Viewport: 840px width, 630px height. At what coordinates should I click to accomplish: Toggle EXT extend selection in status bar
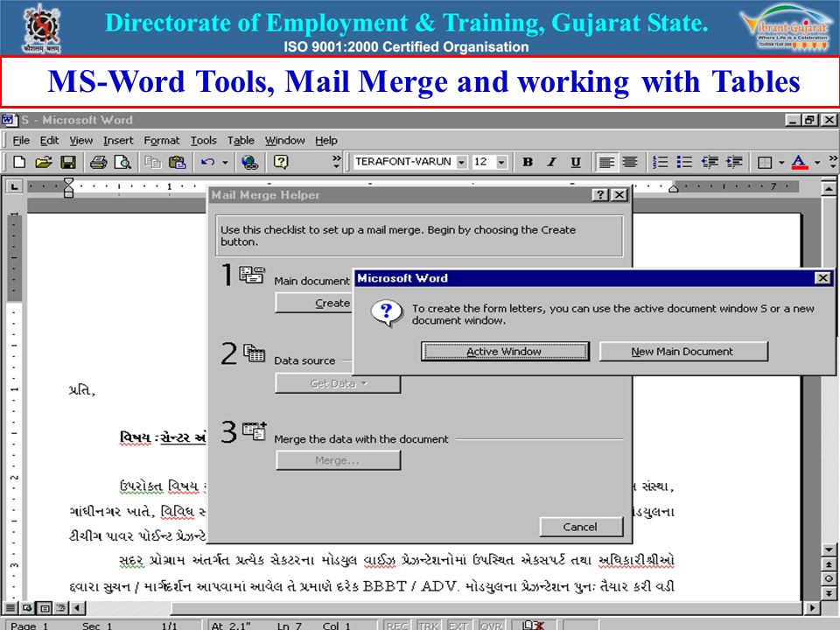[x=458, y=625]
